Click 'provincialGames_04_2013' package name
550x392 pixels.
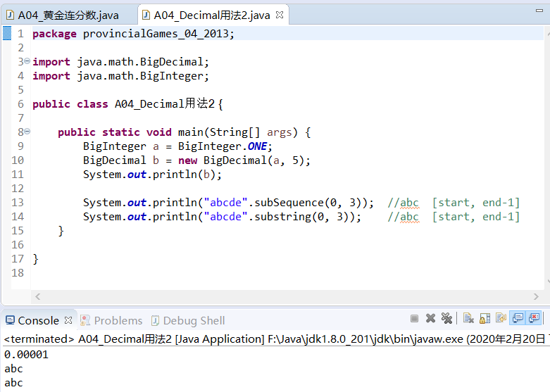(x=156, y=34)
